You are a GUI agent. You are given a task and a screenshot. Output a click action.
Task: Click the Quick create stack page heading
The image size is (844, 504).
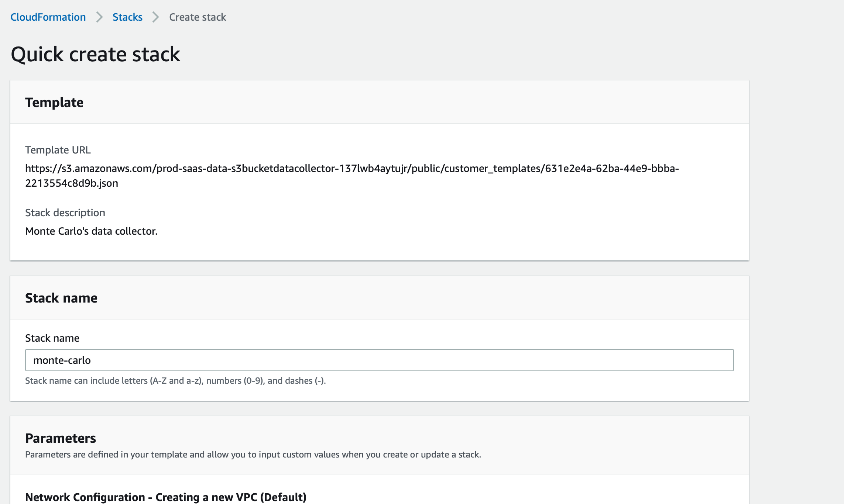coord(95,54)
